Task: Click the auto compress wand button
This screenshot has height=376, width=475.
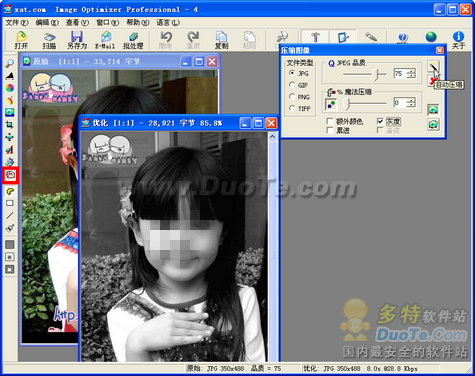Action: pyautogui.click(x=433, y=66)
